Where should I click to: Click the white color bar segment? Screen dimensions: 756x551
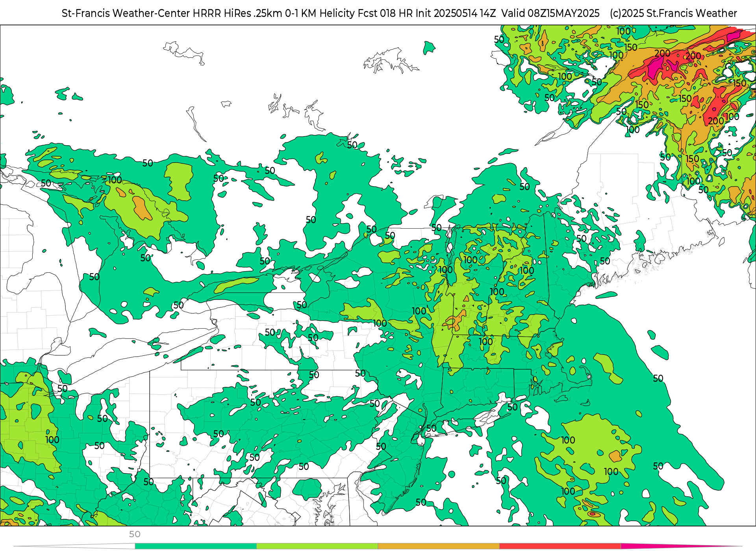click(x=74, y=546)
